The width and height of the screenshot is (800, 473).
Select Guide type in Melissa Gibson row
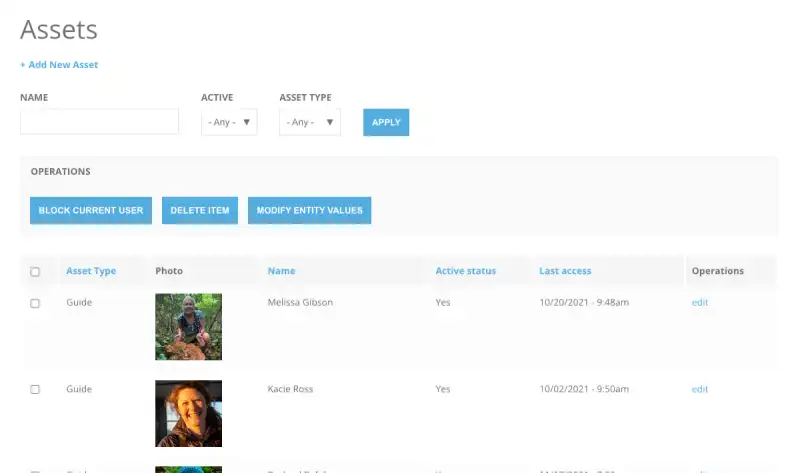pos(79,302)
